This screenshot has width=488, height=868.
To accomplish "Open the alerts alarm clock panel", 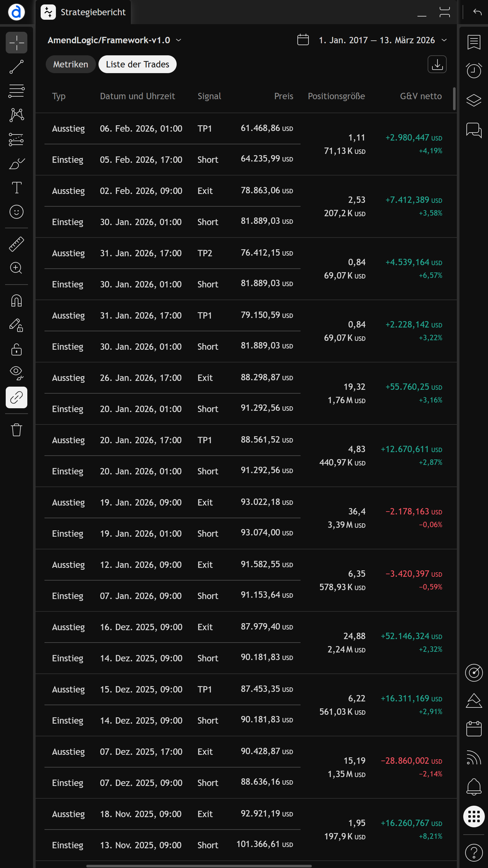I will click(473, 70).
